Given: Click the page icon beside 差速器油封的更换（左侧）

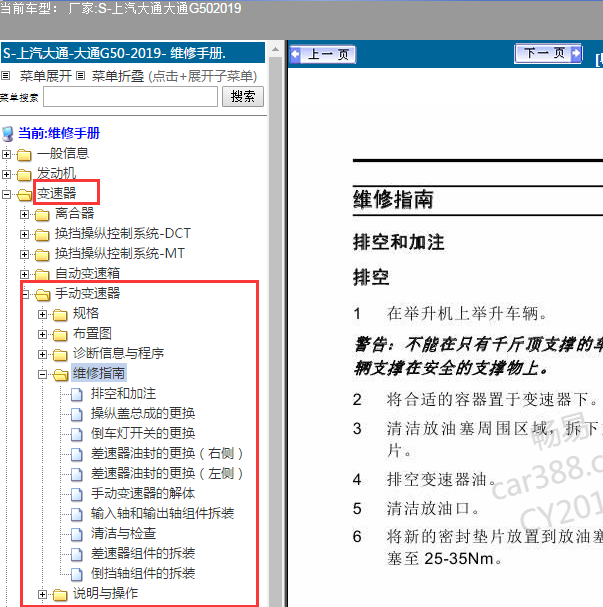Looking at the screenshot, I should coord(77,474).
